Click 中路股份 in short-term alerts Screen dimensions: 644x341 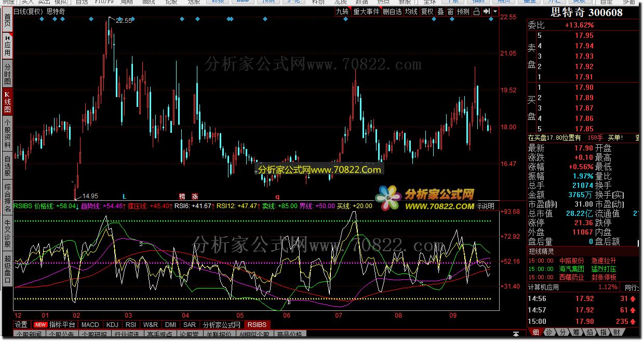[x=572, y=261]
